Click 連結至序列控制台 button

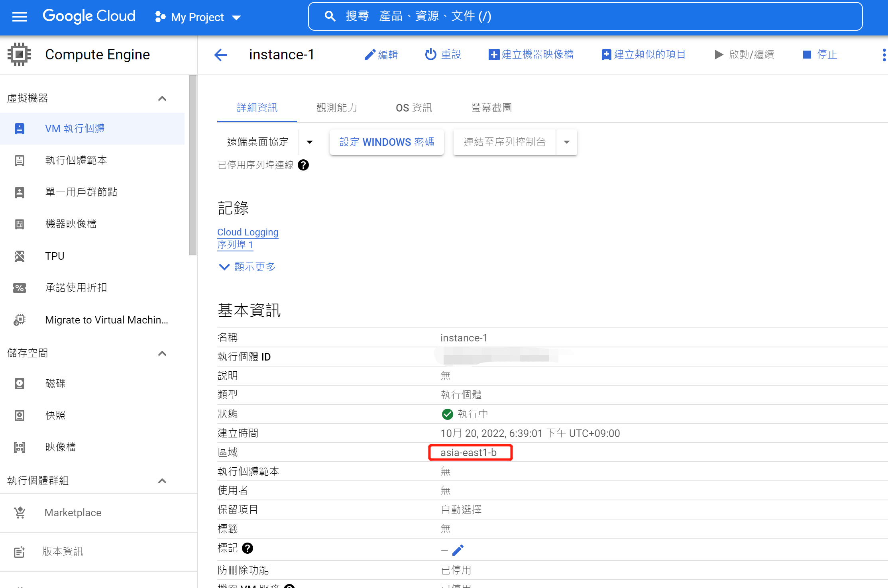tap(505, 142)
